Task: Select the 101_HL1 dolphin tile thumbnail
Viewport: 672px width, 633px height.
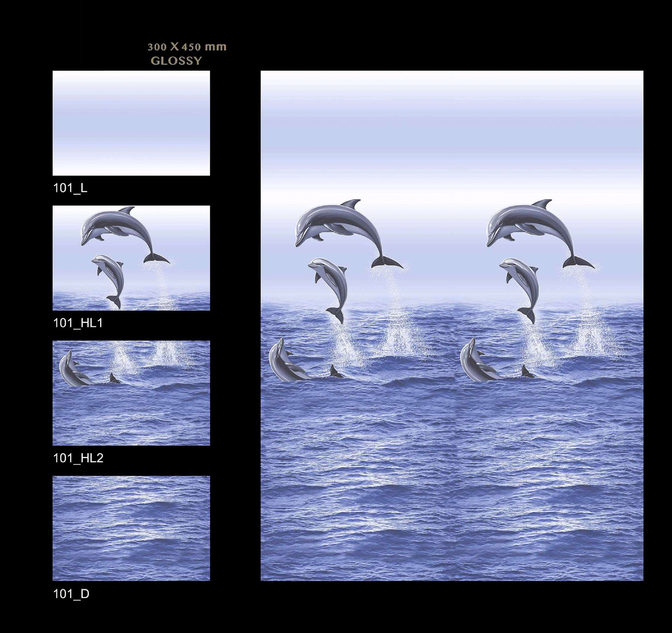Action: 131,258
